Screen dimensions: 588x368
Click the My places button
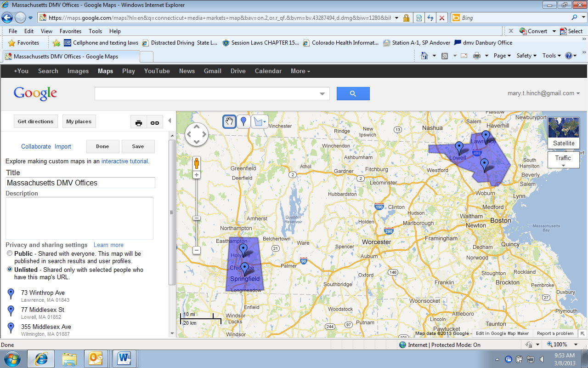point(79,121)
